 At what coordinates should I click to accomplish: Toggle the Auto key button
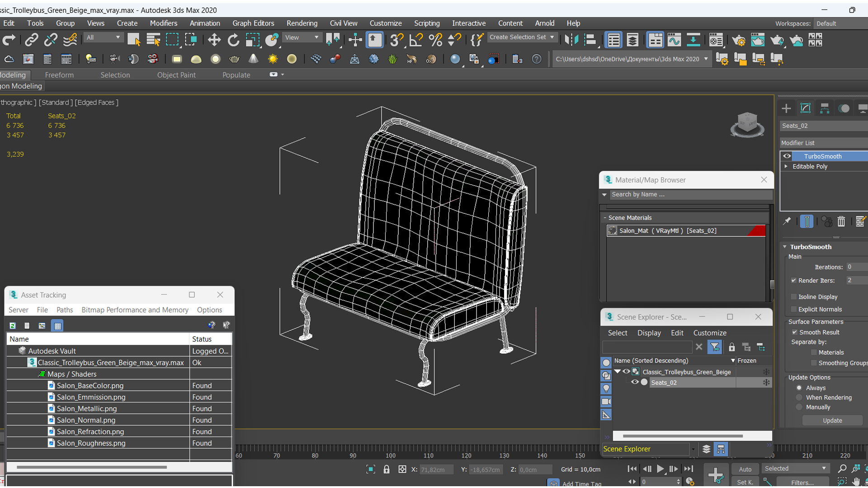point(745,469)
